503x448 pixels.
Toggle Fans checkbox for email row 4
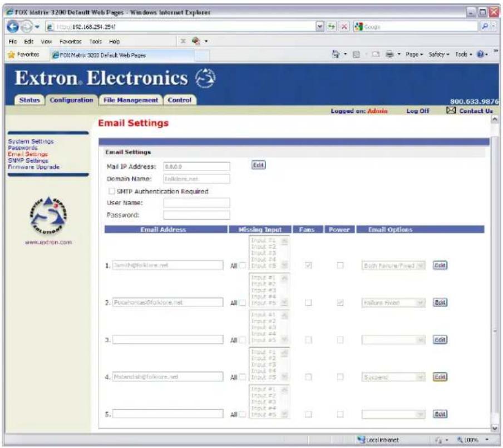pos(308,377)
